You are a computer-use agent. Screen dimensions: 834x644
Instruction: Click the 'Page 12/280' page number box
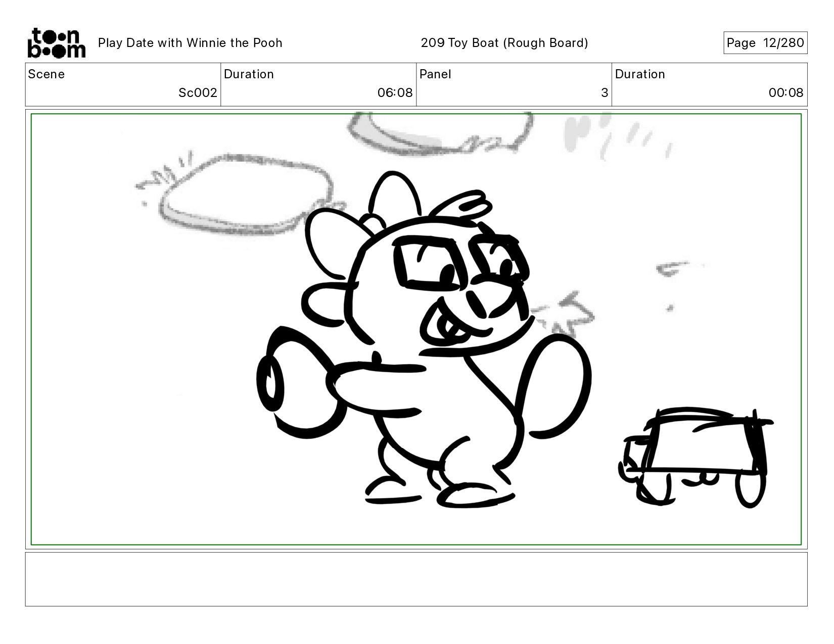coord(765,43)
